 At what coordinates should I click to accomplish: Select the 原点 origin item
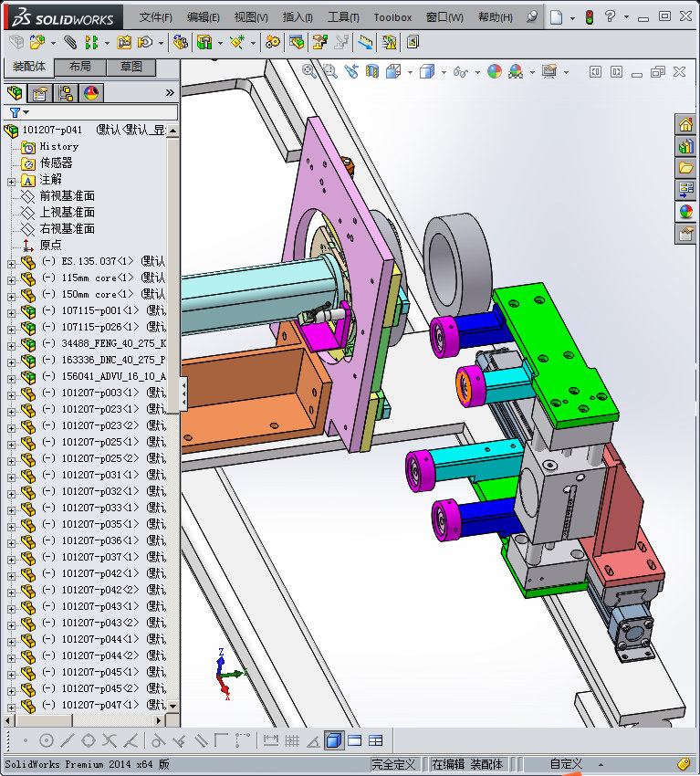[50, 245]
